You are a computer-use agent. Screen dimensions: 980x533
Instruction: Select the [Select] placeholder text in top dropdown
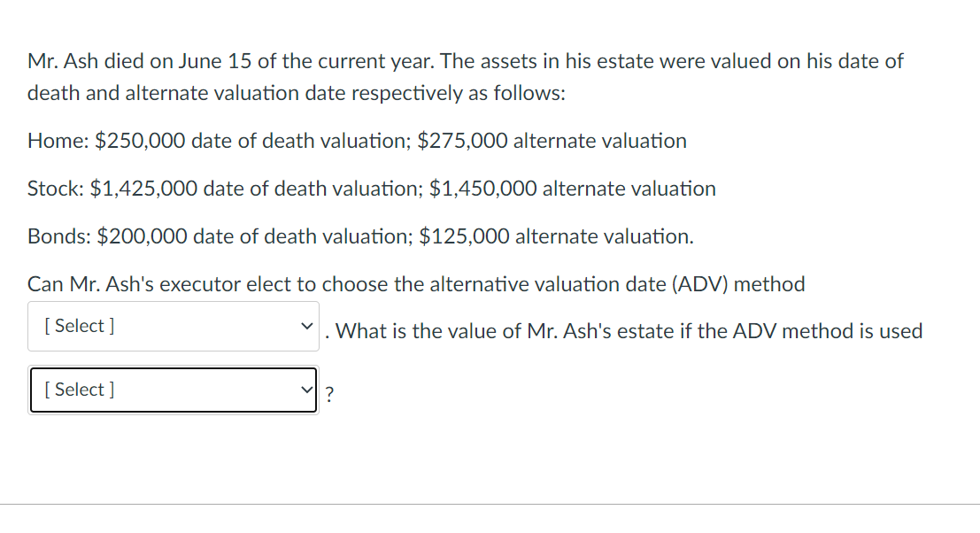(x=78, y=326)
